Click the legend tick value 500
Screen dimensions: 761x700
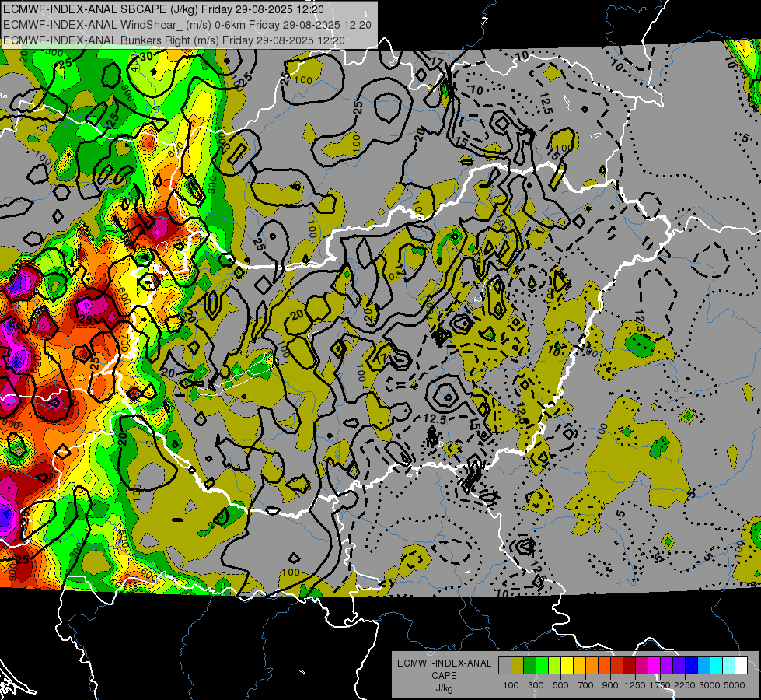pyautogui.click(x=560, y=685)
